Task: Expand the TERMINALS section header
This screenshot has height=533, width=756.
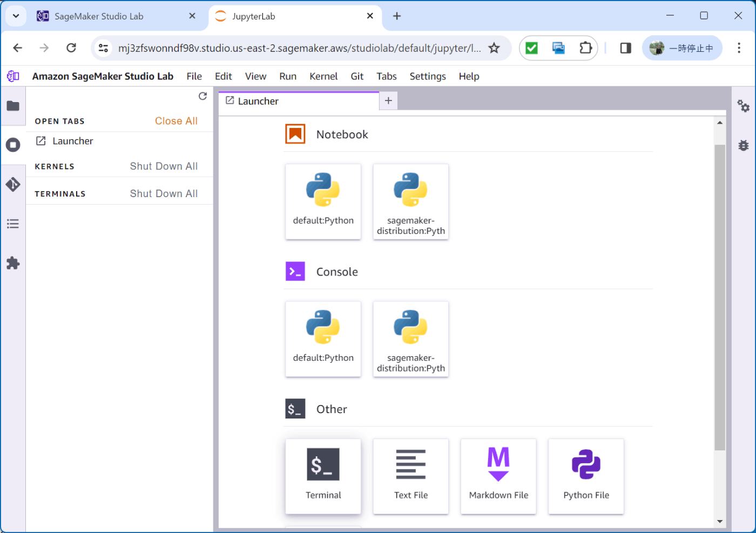Action: pyautogui.click(x=60, y=194)
